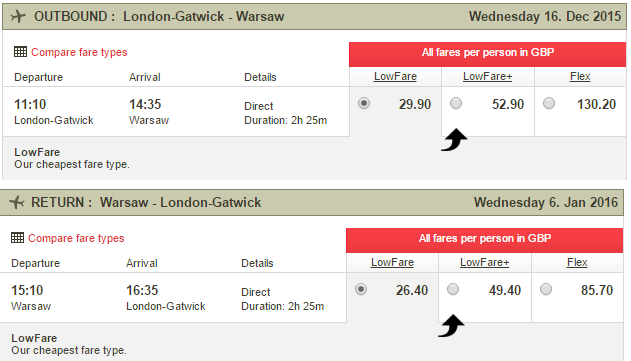Screen dimensions: 631x361
Task: Click the arrow under return LowFare+
Action: 451,326
